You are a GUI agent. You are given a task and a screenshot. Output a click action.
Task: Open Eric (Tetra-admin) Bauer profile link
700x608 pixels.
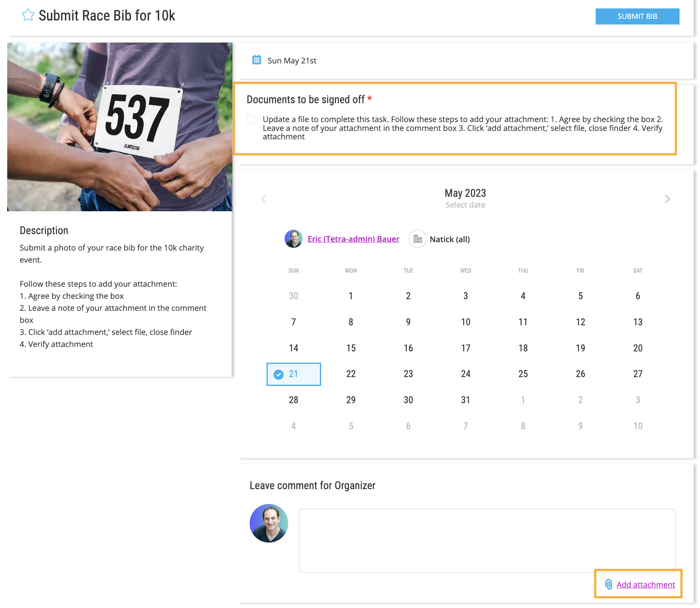(353, 239)
